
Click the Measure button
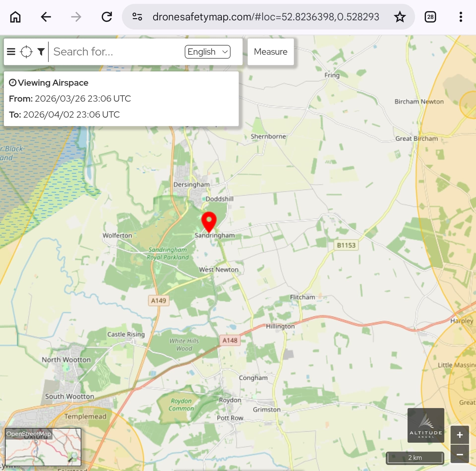click(270, 52)
